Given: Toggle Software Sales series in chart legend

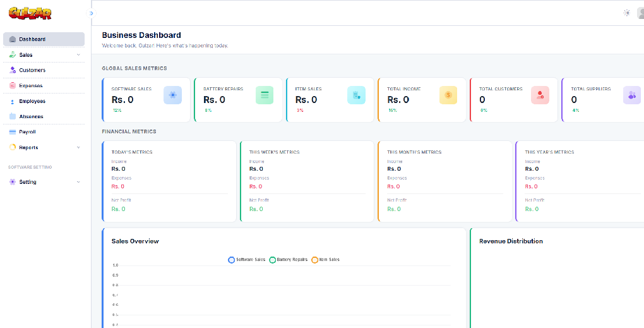Looking at the screenshot, I should pos(246,260).
